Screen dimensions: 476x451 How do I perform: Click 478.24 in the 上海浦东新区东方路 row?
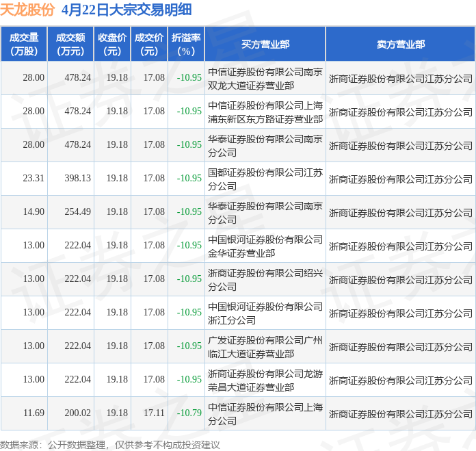tap(78, 111)
